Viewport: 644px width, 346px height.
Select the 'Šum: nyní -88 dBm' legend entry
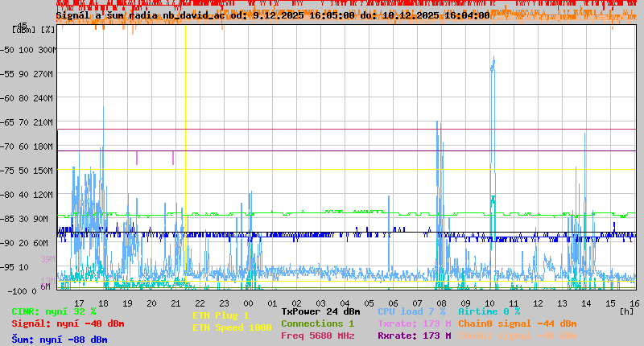(x=60, y=340)
